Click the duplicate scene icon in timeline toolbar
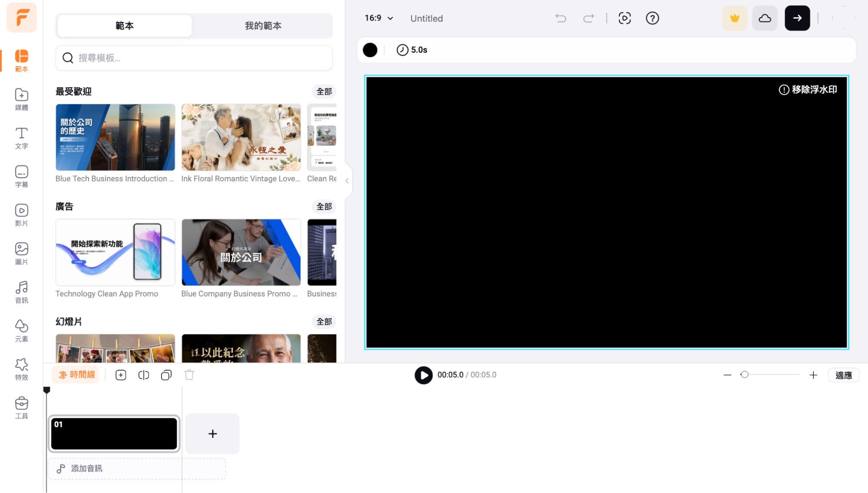868x493 pixels. pyautogui.click(x=166, y=375)
